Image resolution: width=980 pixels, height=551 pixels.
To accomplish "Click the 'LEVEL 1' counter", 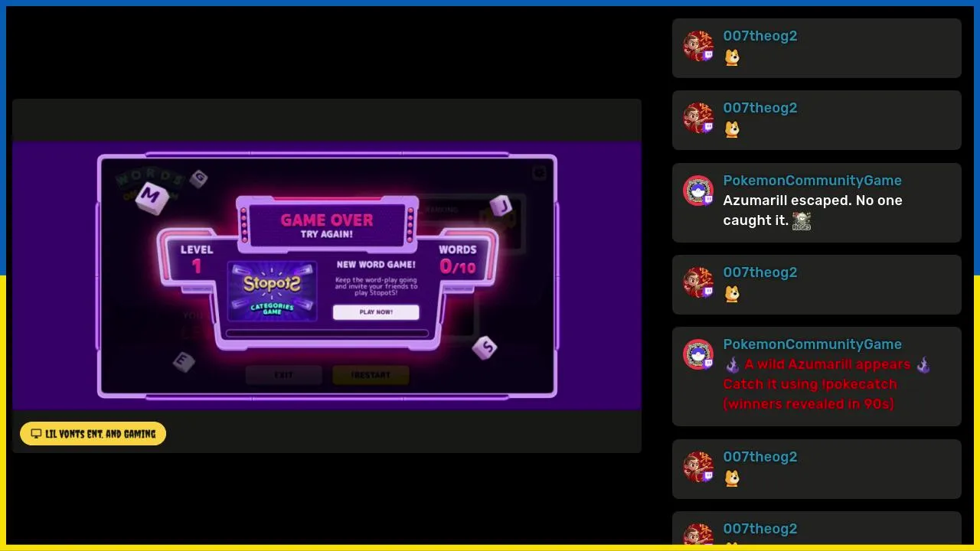I will click(x=197, y=259).
